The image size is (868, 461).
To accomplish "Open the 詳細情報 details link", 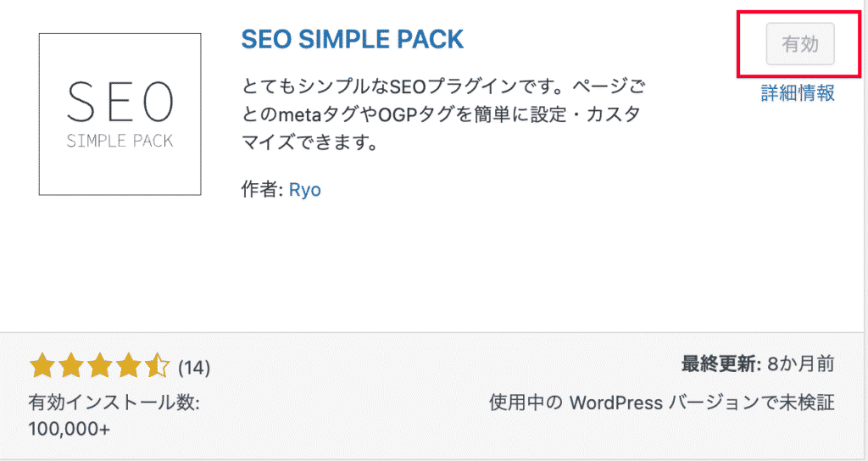I will (798, 93).
